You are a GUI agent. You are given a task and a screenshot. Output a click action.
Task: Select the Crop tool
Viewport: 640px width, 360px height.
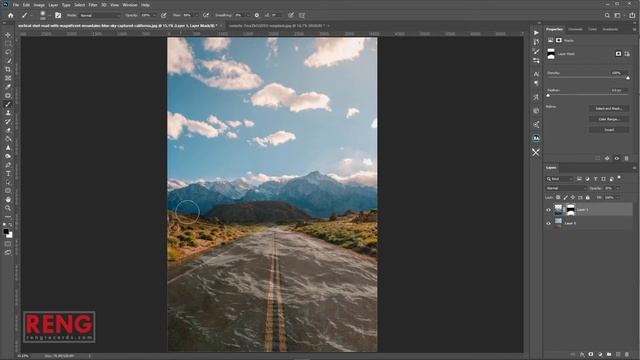click(8, 69)
